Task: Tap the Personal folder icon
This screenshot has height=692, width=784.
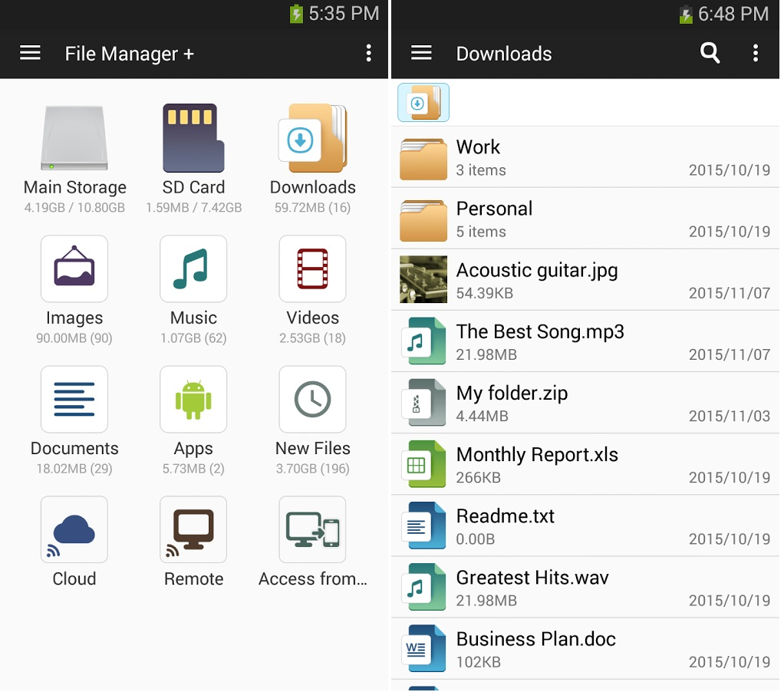Action: pyautogui.click(x=423, y=220)
